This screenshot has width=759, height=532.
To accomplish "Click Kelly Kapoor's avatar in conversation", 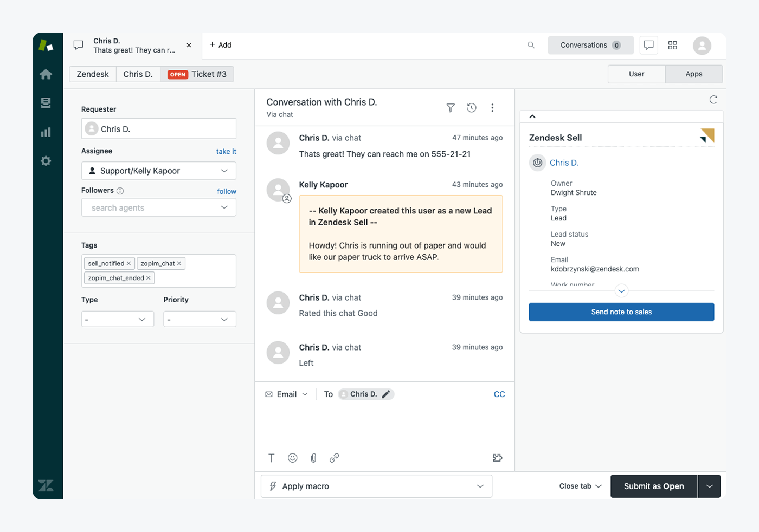I will pos(278,190).
